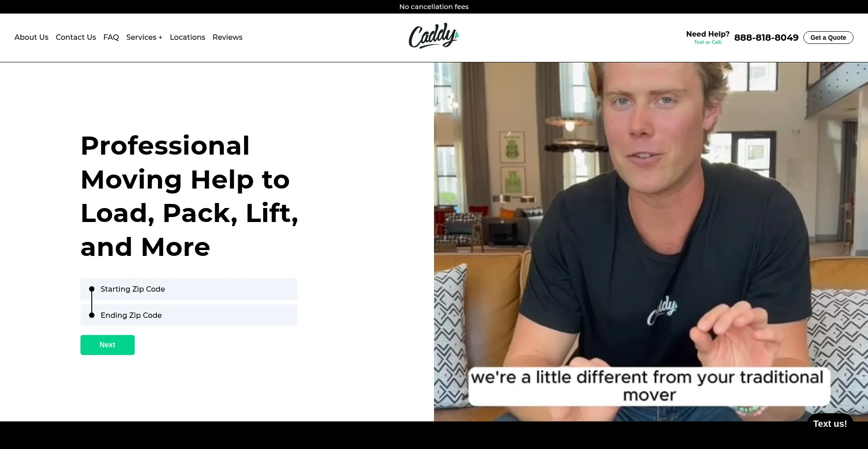Click the Get a Quote button
The height and width of the screenshot is (449, 868).
(x=828, y=38)
